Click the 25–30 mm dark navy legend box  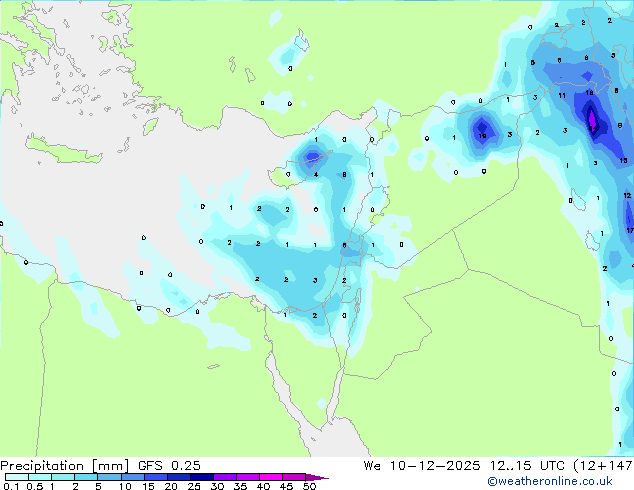202,477
